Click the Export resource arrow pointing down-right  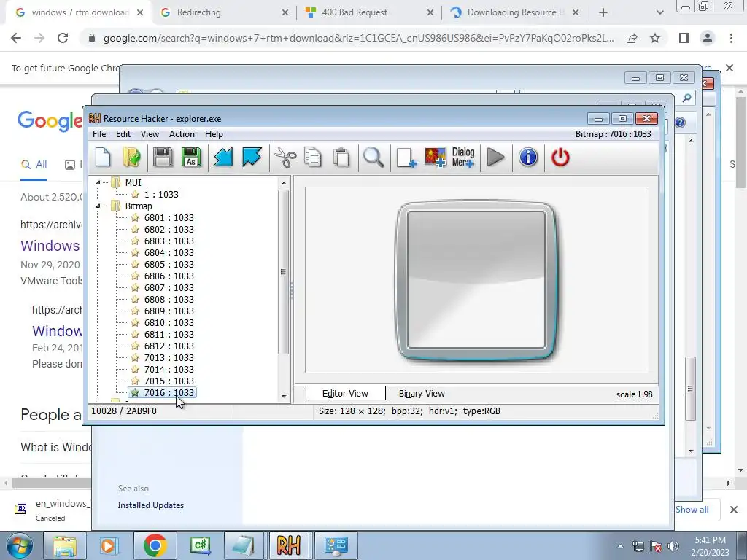pyautogui.click(x=252, y=157)
